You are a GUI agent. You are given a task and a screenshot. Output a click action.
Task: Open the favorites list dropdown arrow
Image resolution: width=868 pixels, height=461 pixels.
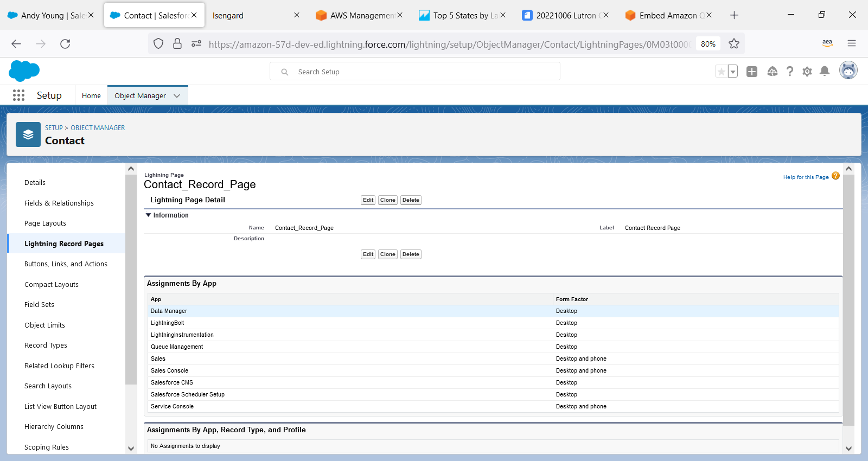(733, 72)
